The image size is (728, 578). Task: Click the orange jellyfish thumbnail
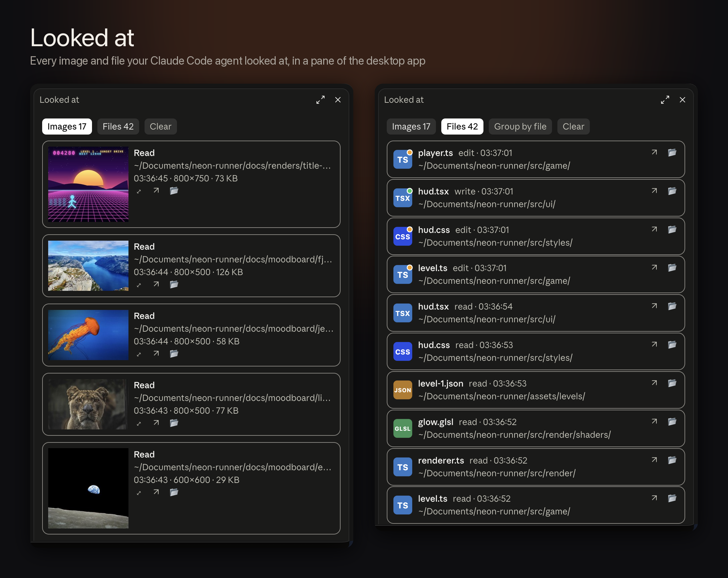tap(88, 335)
